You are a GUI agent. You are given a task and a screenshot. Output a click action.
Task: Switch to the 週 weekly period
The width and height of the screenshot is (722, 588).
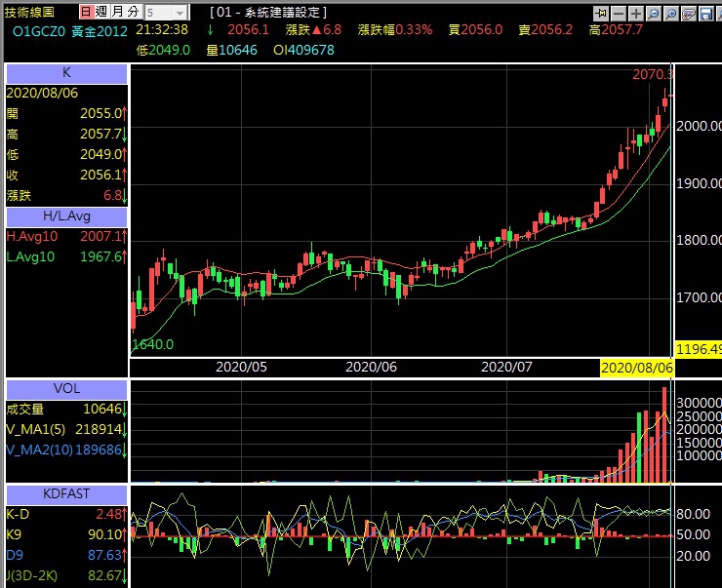click(101, 12)
